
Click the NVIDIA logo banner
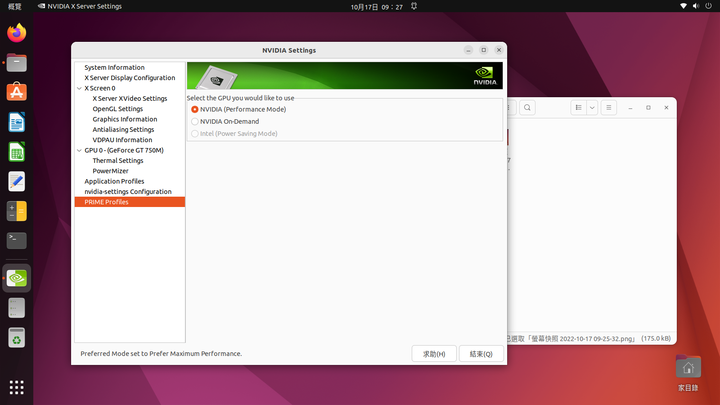coord(345,76)
